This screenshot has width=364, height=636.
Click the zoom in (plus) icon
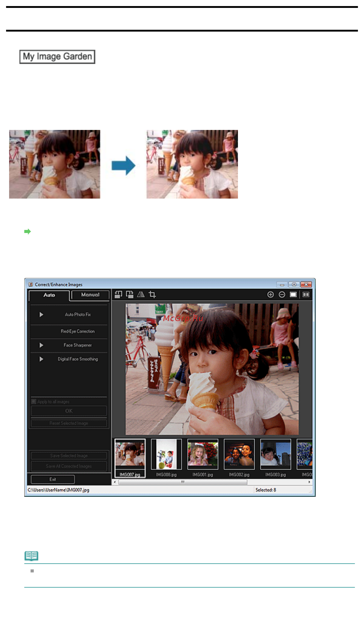(x=270, y=294)
